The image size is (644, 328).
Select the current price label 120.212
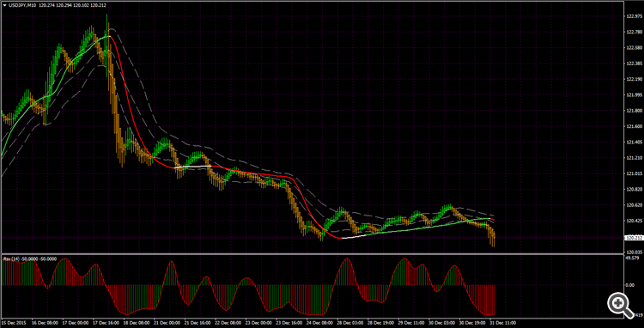633,237
